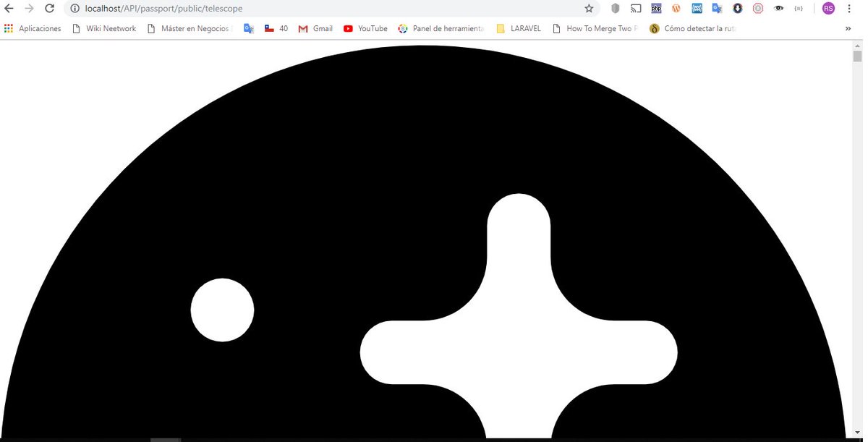Open the PHP extension icon

pos(656,9)
